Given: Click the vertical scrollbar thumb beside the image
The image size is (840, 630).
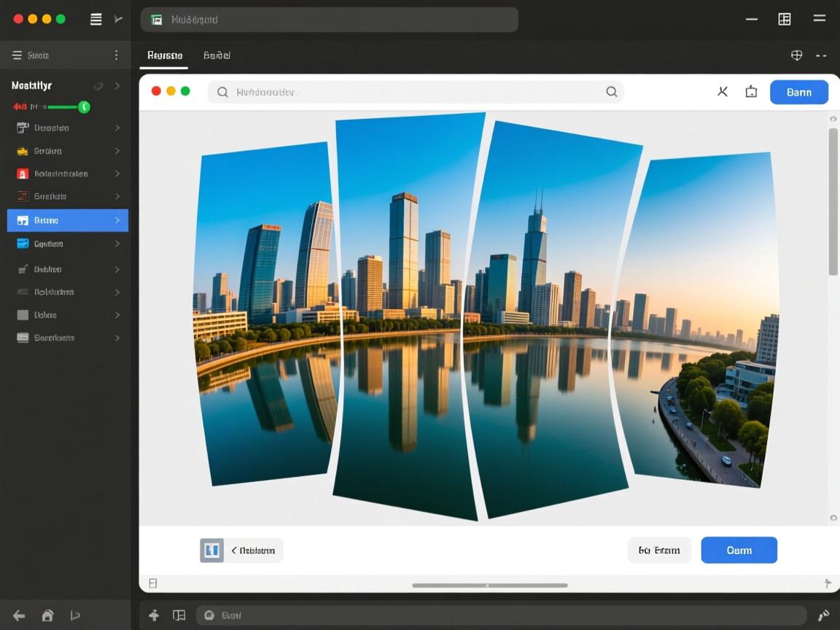Looking at the screenshot, I should coord(833,202).
